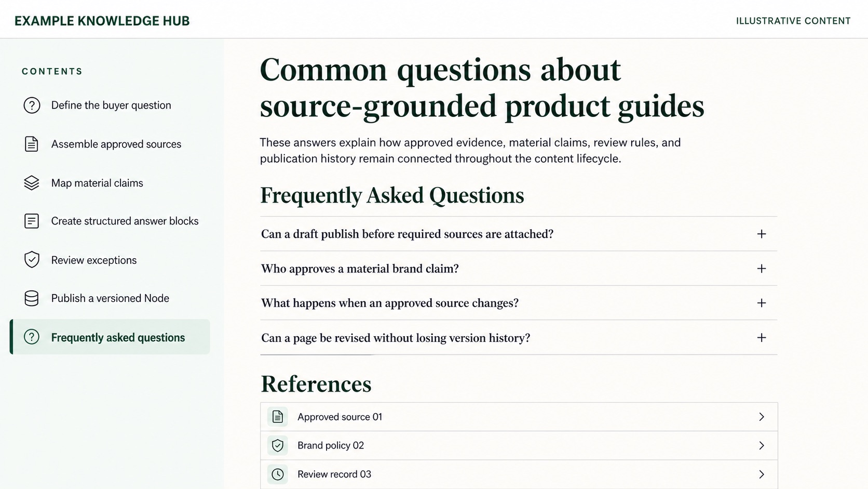This screenshot has width=868, height=489.
Task: Open the chevron for Brand policy 02
Action: click(x=762, y=445)
